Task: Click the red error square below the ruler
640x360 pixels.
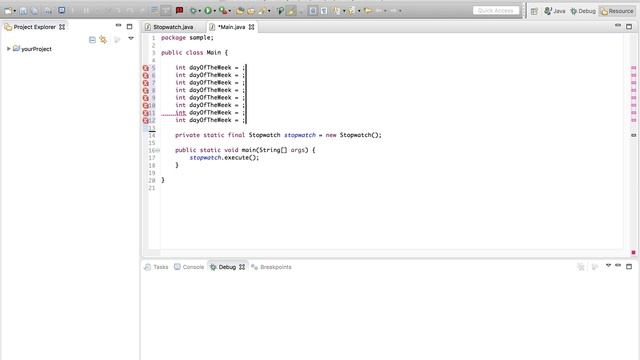Action: pos(633,253)
